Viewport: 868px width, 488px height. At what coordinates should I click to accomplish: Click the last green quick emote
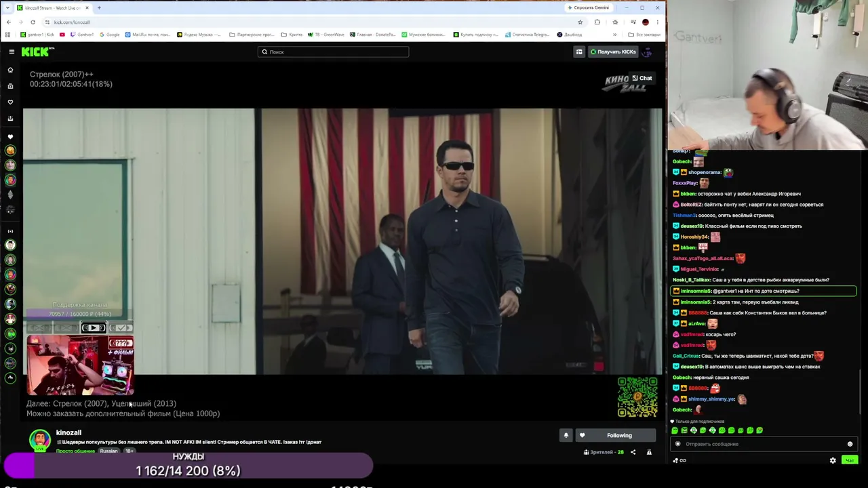pyautogui.click(x=759, y=430)
